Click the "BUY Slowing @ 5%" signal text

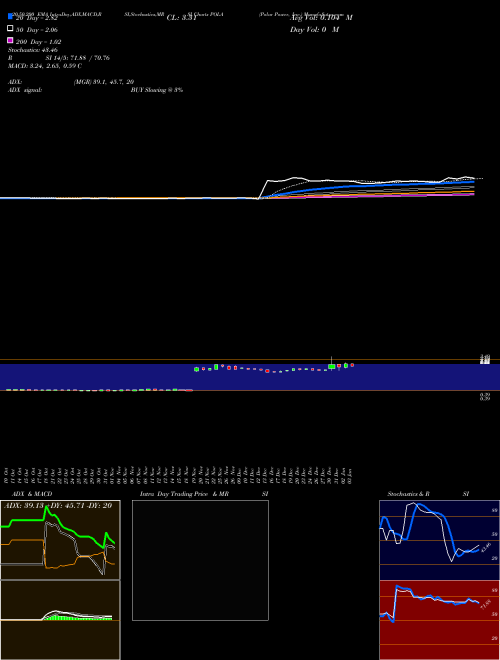pos(157,90)
